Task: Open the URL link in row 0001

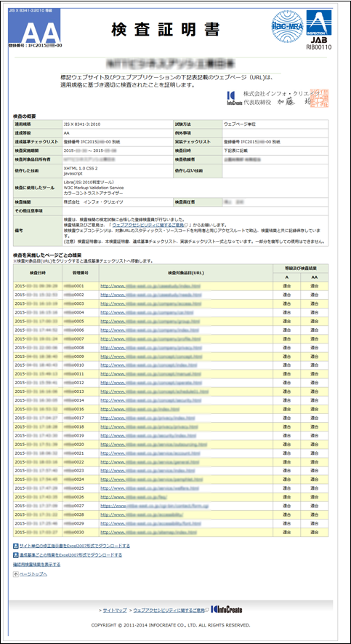Action: pyautogui.click(x=151, y=286)
